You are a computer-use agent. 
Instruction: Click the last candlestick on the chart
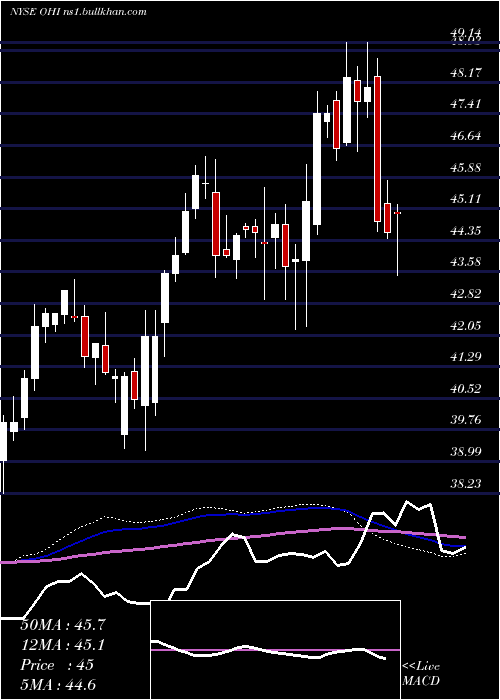(x=397, y=239)
